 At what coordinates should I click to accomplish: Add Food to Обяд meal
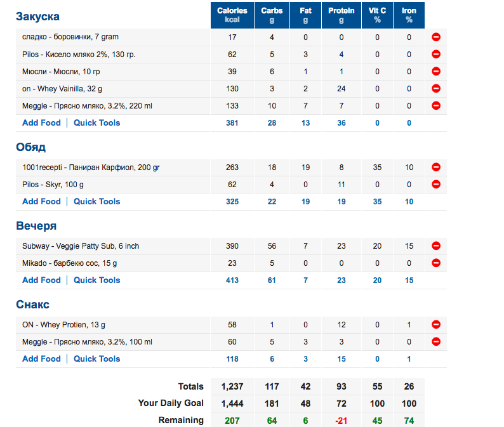(41, 202)
